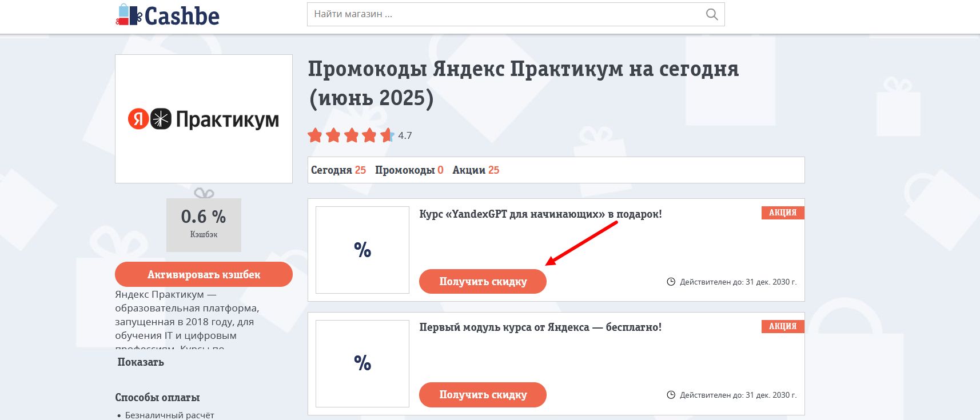The image size is (980, 420).
Task: Click percent thumbnail of YandexGPT offer
Action: 362,250
